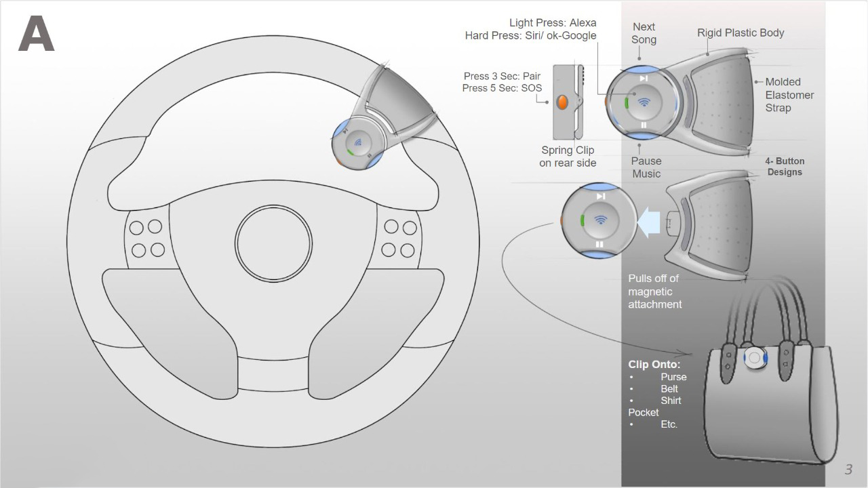Click the slide page number 3
Viewport: 868px width, 488px height.
pos(848,470)
